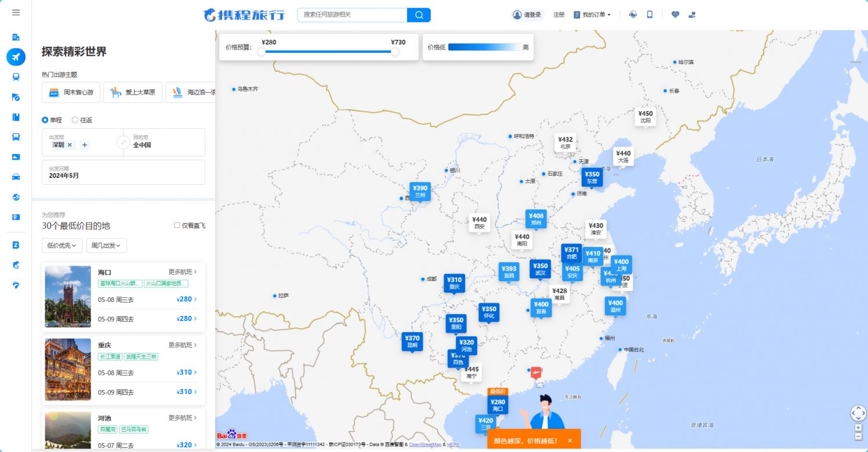
Task: Choose 爱上大草原 theme card
Action: coord(133,92)
